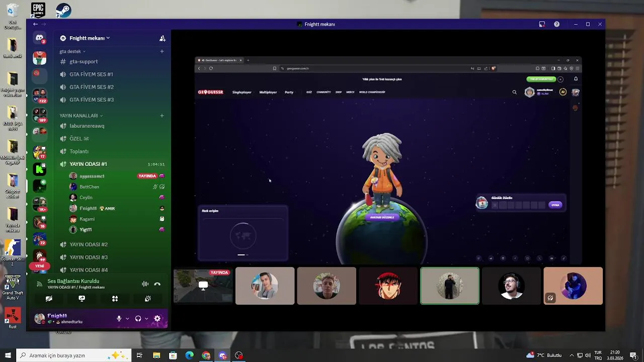The height and width of the screenshot is (362, 644).
Task: Join GTA FİVEM SES #3 voice channel
Action: click(112, 100)
